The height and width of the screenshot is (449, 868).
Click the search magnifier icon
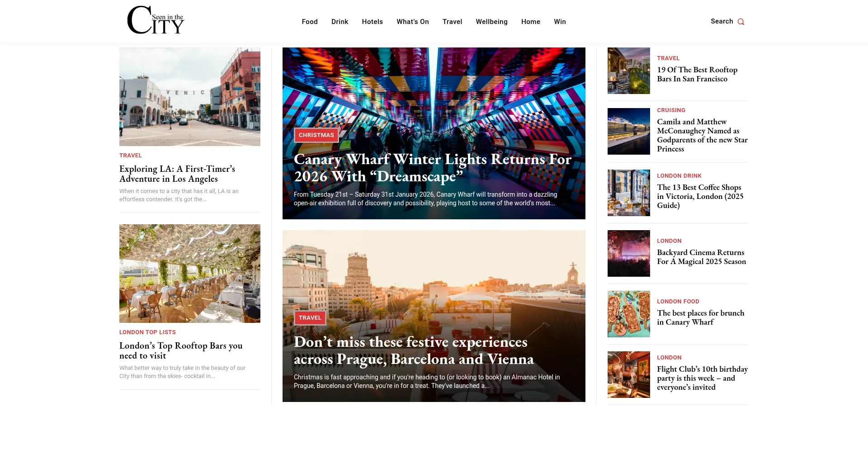point(741,22)
